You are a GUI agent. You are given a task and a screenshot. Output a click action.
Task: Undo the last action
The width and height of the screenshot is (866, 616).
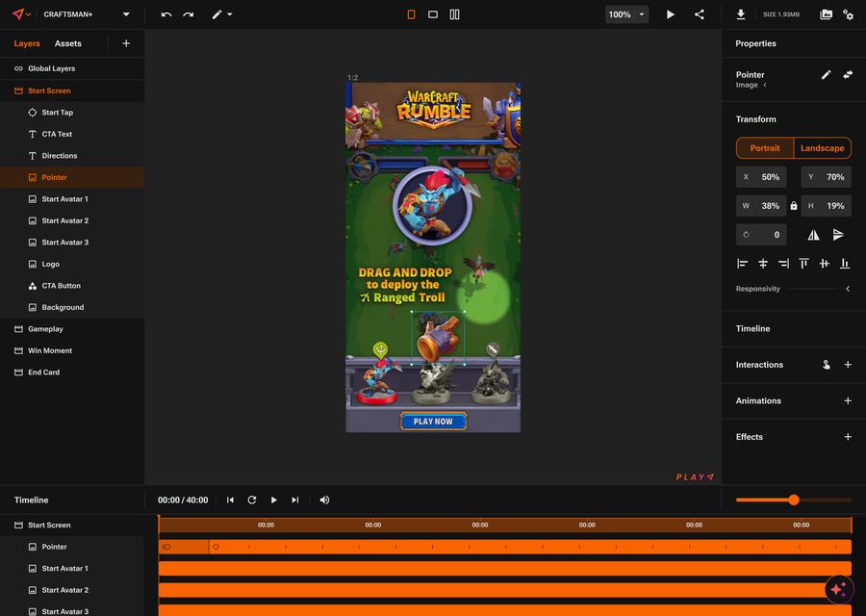point(166,14)
